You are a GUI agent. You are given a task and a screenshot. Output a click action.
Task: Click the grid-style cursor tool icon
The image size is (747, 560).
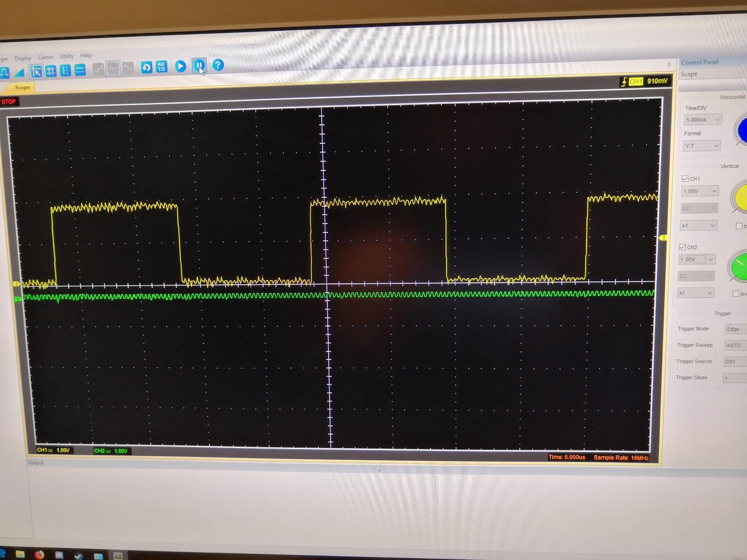pos(50,71)
